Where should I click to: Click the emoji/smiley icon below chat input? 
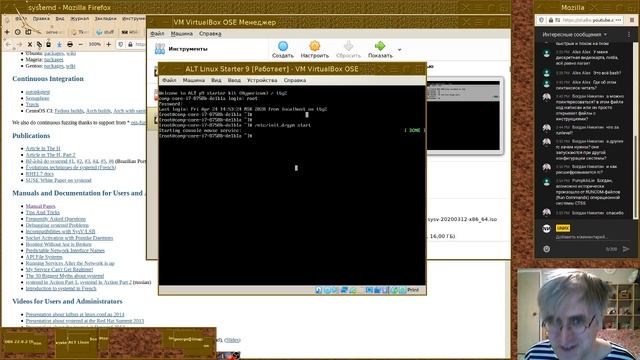(x=547, y=249)
